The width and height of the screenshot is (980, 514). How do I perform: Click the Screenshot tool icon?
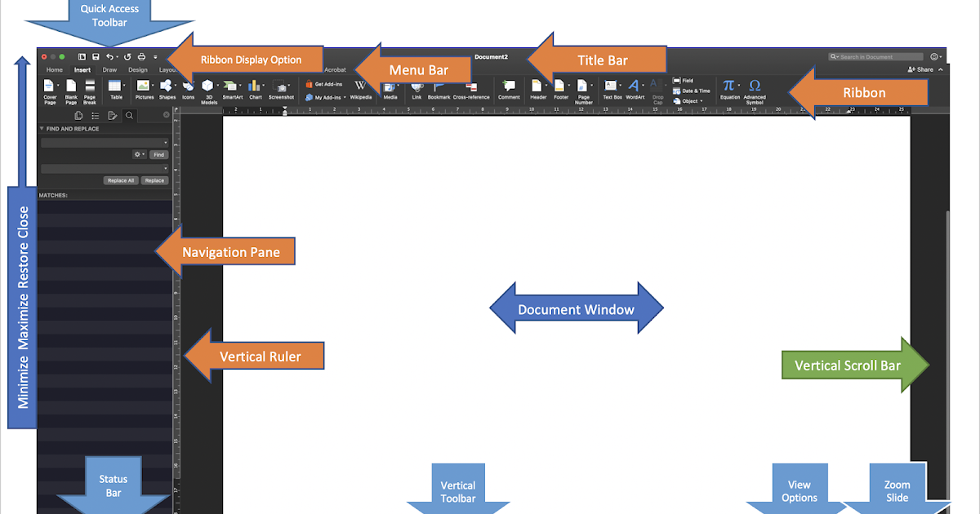coord(281,86)
